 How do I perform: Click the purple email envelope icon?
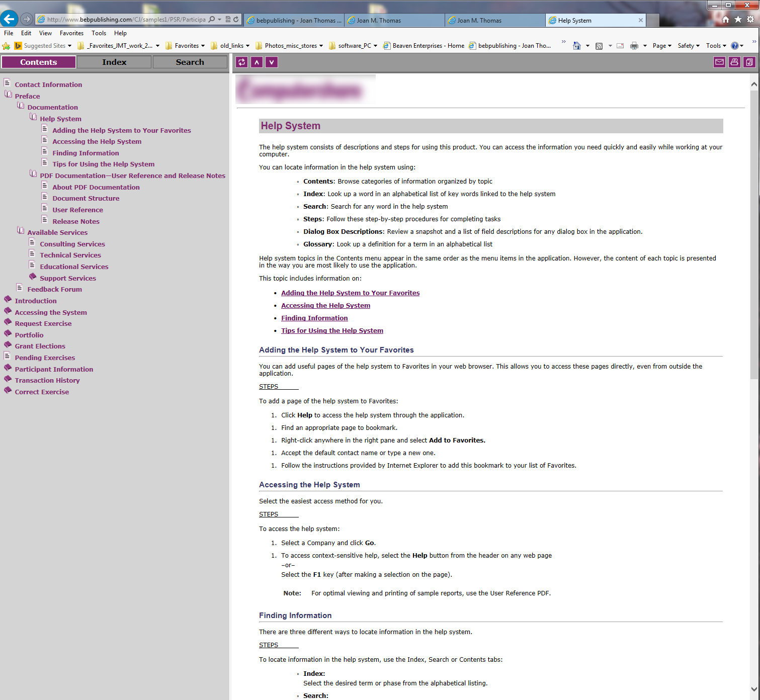pos(719,62)
